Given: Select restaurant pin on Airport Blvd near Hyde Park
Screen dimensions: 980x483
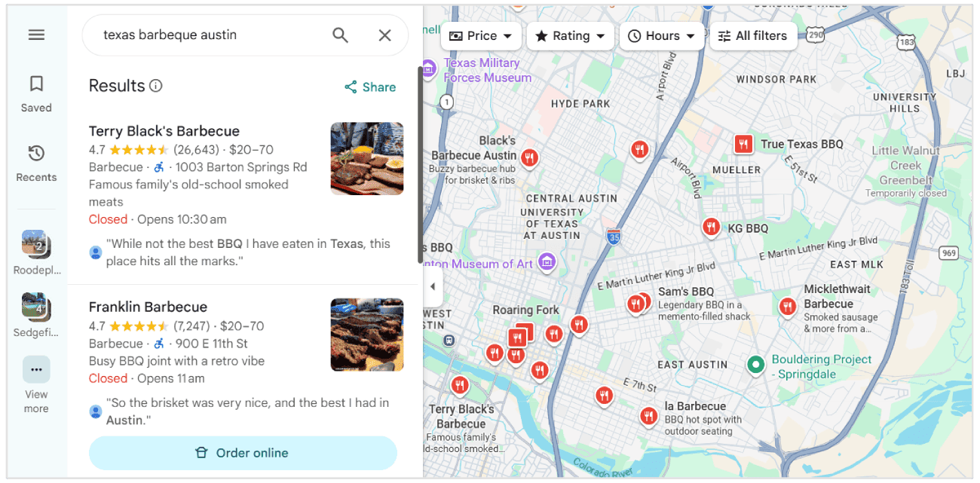Looking at the screenshot, I should pyautogui.click(x=639, y=150).
